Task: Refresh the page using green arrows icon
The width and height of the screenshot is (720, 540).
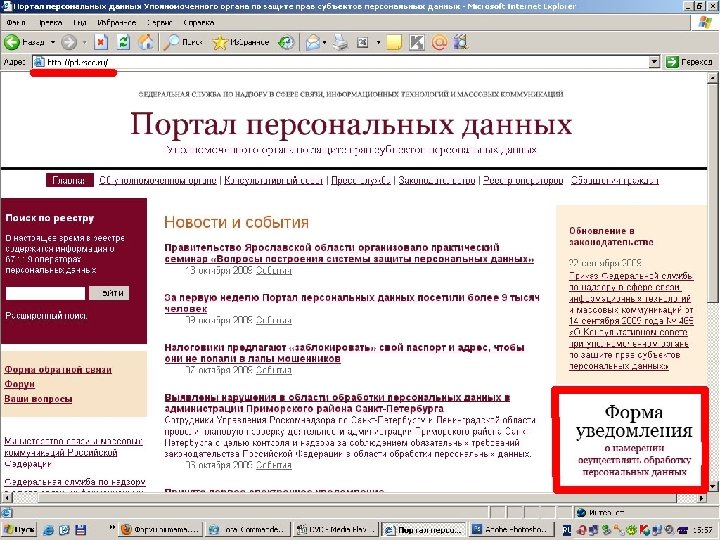Action: 124,42
